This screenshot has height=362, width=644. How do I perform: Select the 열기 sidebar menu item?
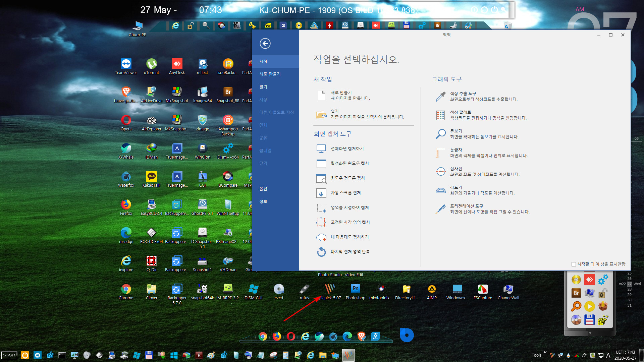(x=275, y=87)
